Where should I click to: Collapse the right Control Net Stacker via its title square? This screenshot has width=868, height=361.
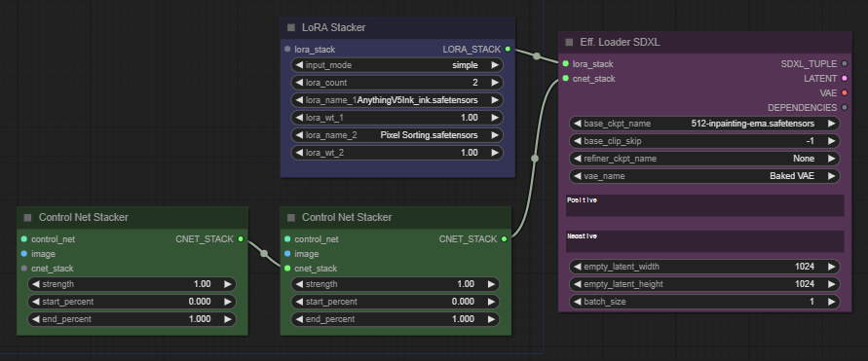291,218
